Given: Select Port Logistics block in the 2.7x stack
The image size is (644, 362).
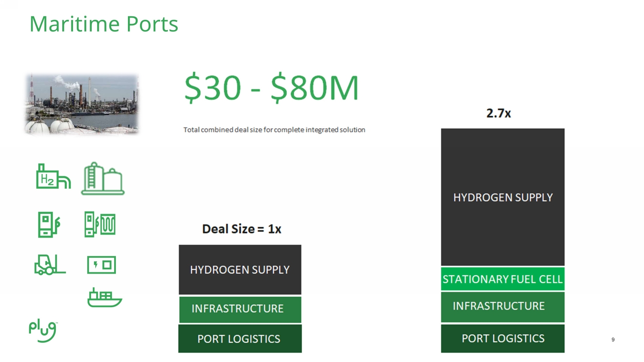Looking at the screenshot, I should tap(503, 339).
